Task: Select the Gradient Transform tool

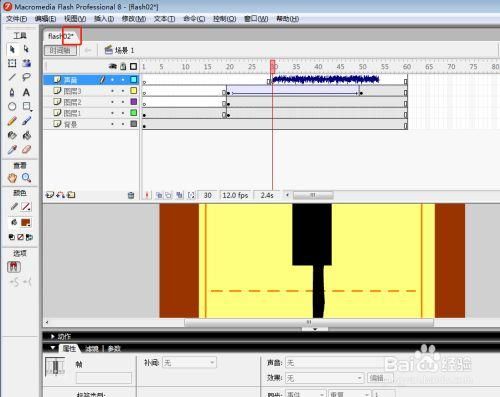Action: pyautogui.click(x=26, y=63)
